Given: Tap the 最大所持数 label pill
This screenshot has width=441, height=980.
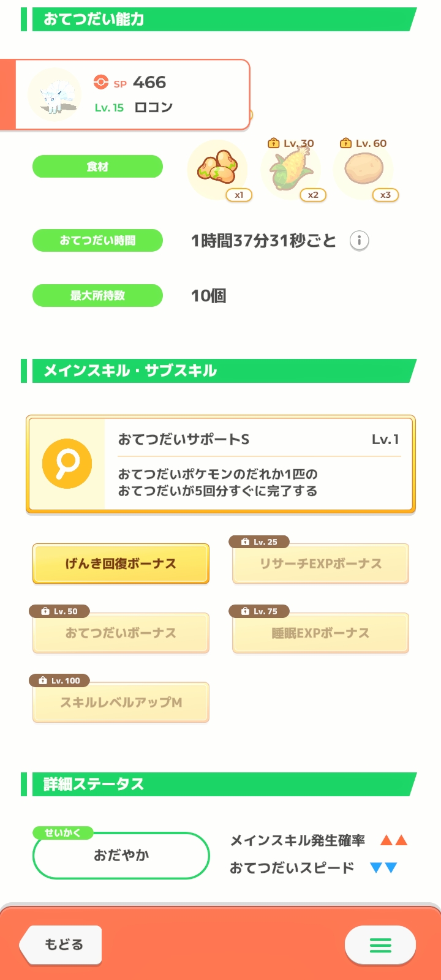Looking at the screenshot, I should (x=97, y=296).
